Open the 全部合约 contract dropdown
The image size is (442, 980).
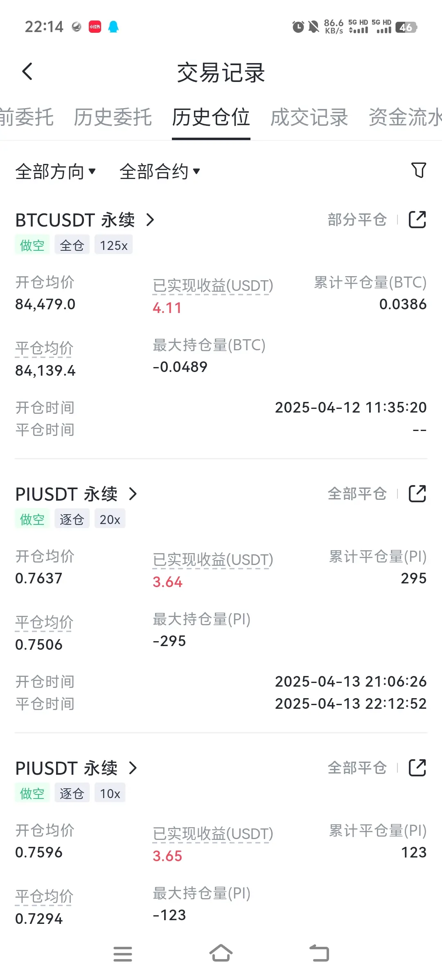160,171
